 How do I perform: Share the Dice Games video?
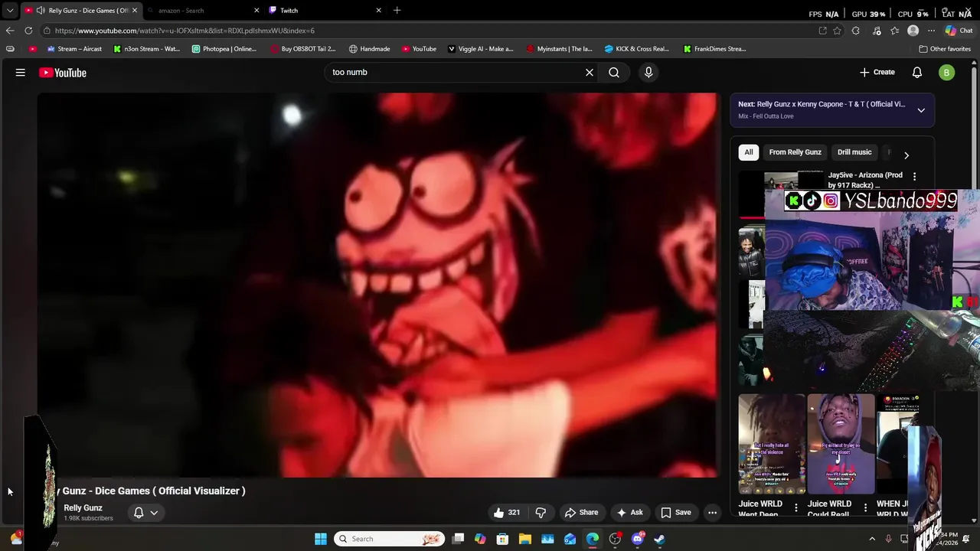pyautogui.click(x=581, y=513)
